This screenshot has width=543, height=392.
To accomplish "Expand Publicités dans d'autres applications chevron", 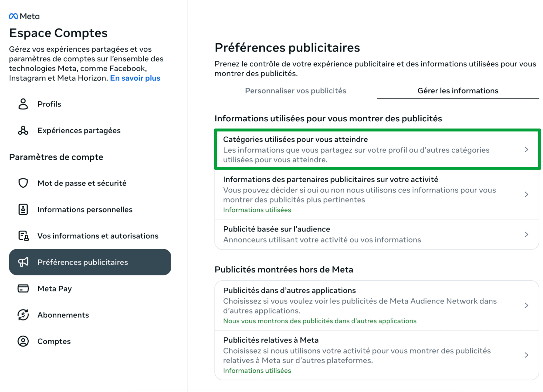I will [x=526, y=306].
